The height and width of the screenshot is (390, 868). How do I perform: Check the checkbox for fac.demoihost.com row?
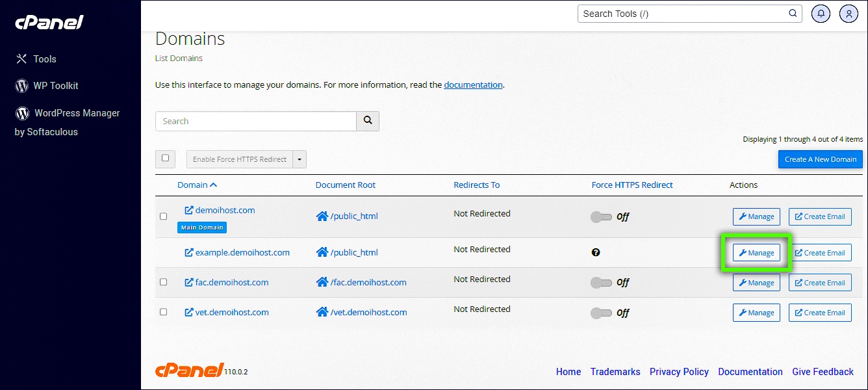[x=164, y=282]
